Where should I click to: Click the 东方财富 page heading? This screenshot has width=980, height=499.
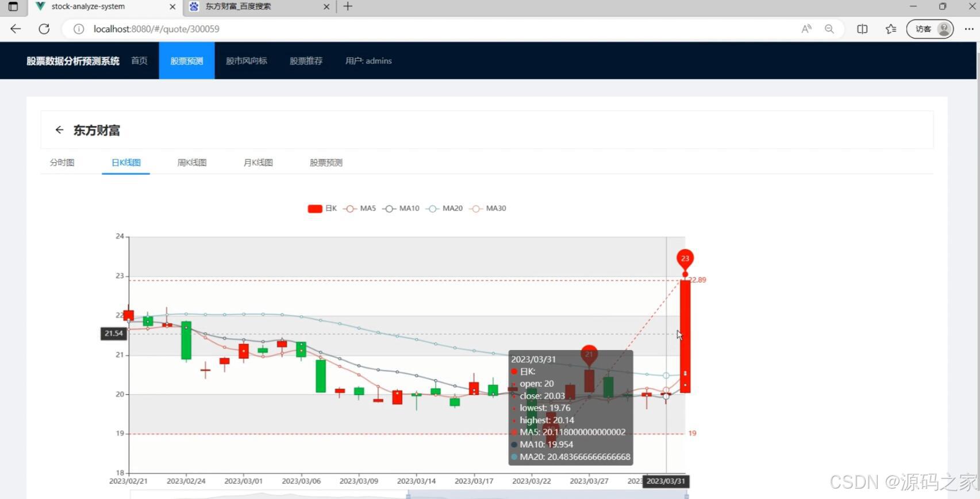(x=97, y=130)
